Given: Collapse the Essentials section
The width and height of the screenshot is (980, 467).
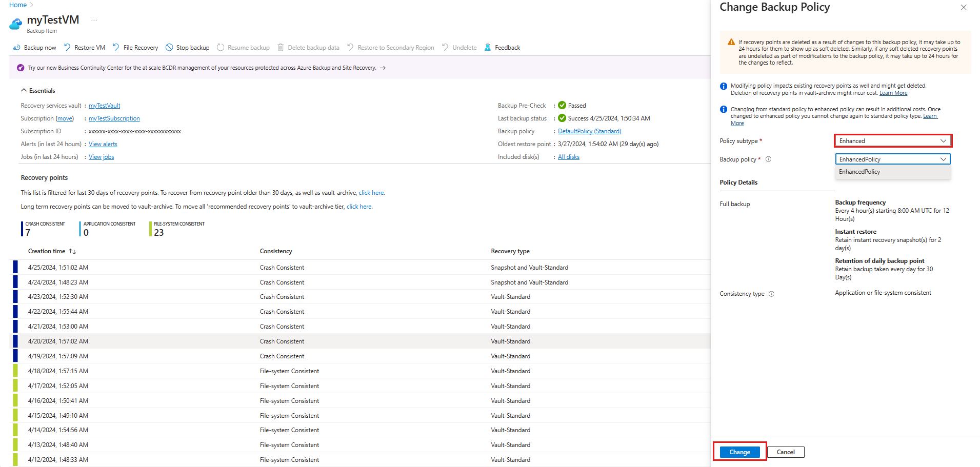Looking at the screenshot, I should tap(24, 91).
